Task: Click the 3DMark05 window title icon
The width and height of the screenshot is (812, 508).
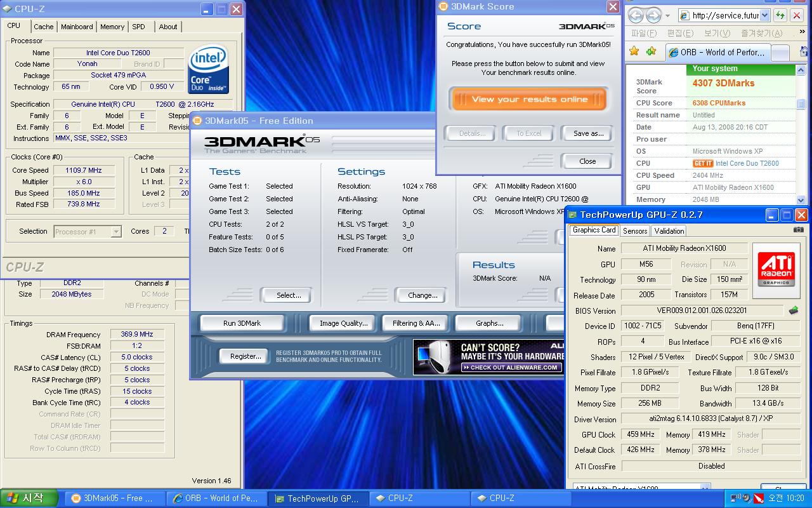Action: tap(197, 121)
